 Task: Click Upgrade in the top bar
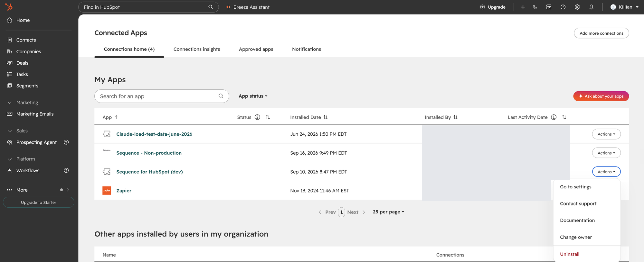[493, 7]
